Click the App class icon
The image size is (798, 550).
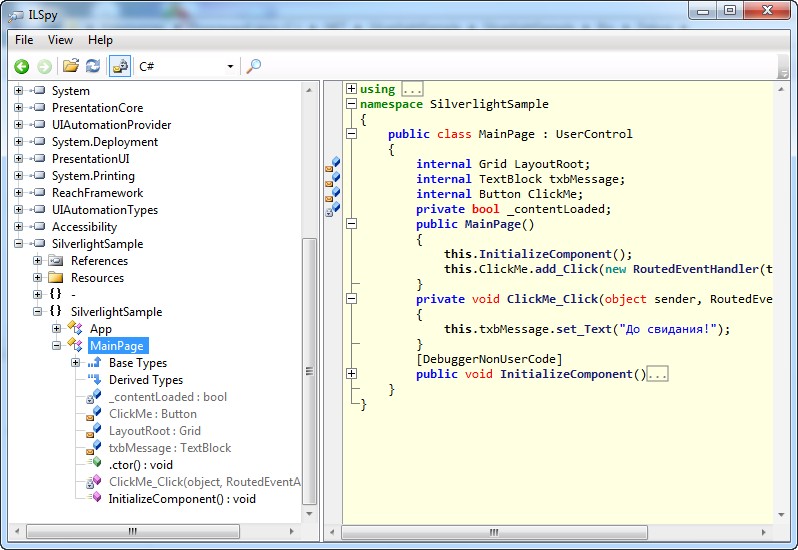click(75, 328)
